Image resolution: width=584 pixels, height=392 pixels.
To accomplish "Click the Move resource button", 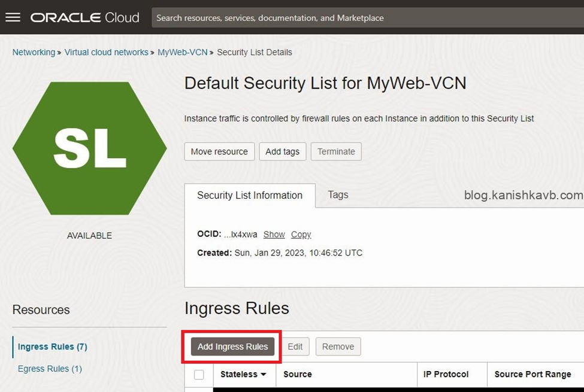I will pos(219,151).
